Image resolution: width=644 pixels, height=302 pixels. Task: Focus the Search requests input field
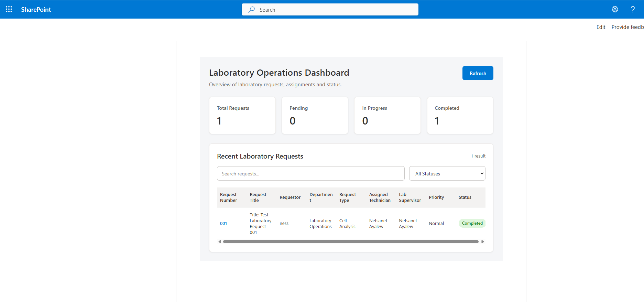click(x=310, y=173)
